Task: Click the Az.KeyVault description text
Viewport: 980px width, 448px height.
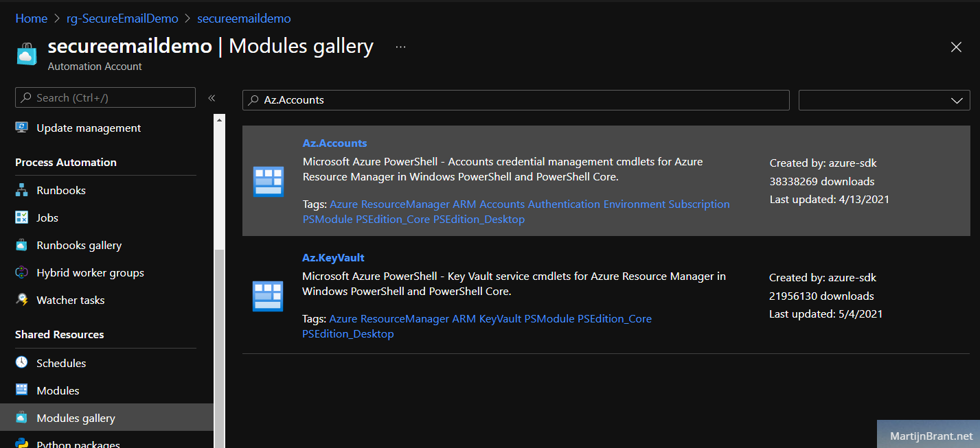Action: click(514, 283)
